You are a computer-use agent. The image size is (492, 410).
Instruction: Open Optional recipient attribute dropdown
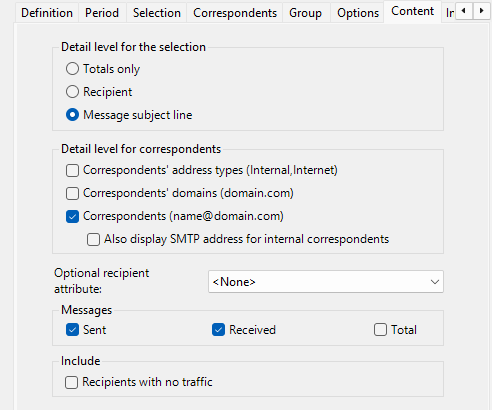[326, 282]
